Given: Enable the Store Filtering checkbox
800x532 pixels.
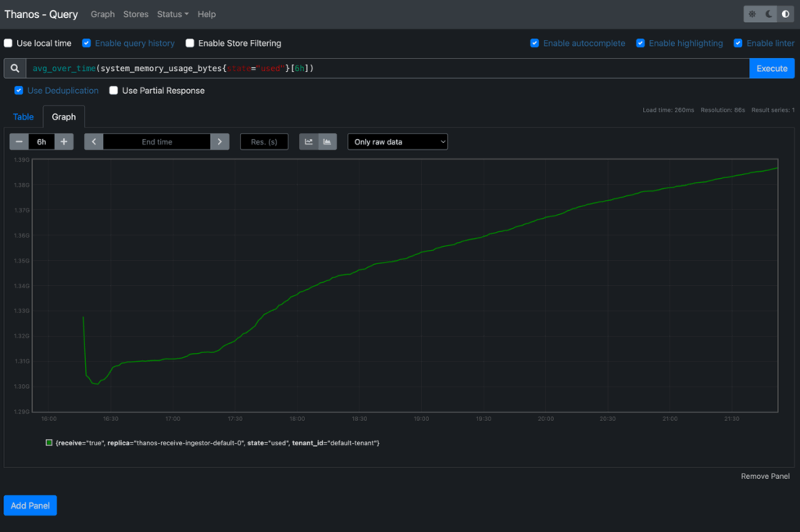Looking at the screenshot, I should tap(190, 43).
